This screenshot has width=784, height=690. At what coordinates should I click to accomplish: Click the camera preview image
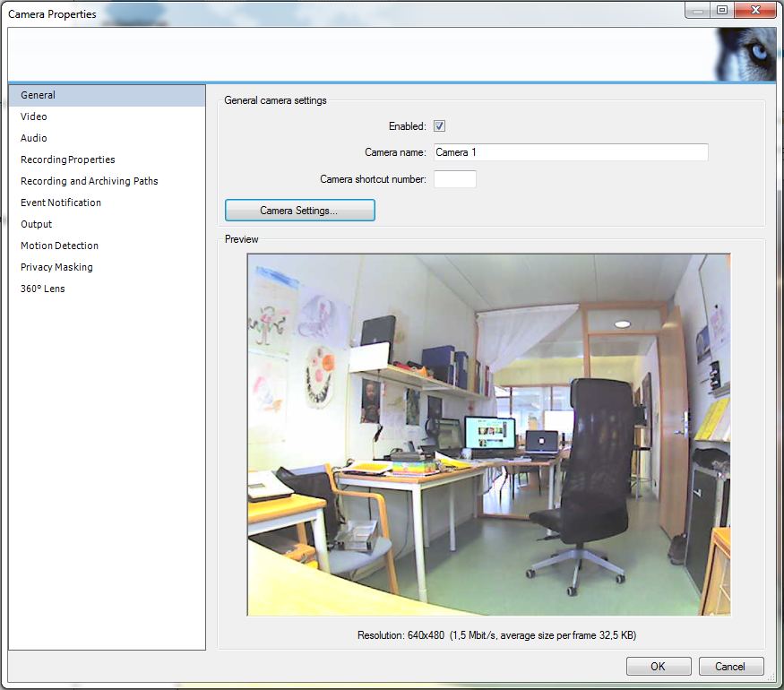point(488,435)
